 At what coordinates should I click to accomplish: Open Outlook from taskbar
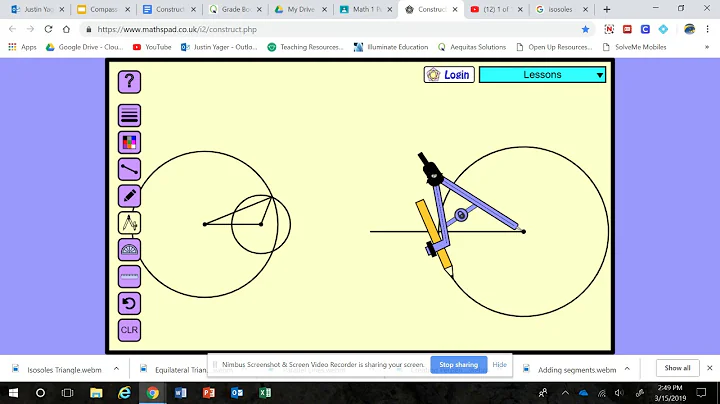pyautogui.click(x=237, y=393)
